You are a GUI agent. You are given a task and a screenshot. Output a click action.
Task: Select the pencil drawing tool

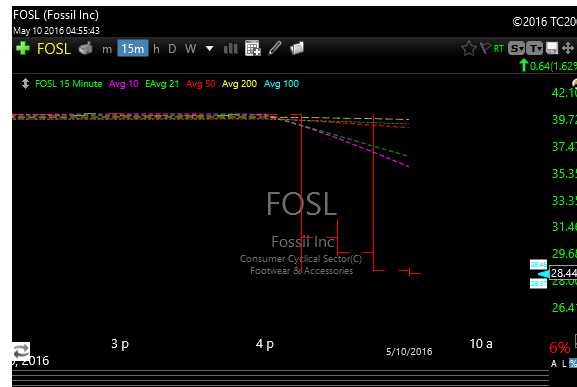point(275,48)
